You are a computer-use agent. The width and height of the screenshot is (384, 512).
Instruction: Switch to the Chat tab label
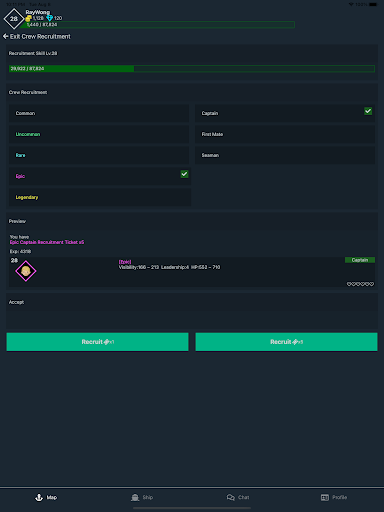[243, 497]
